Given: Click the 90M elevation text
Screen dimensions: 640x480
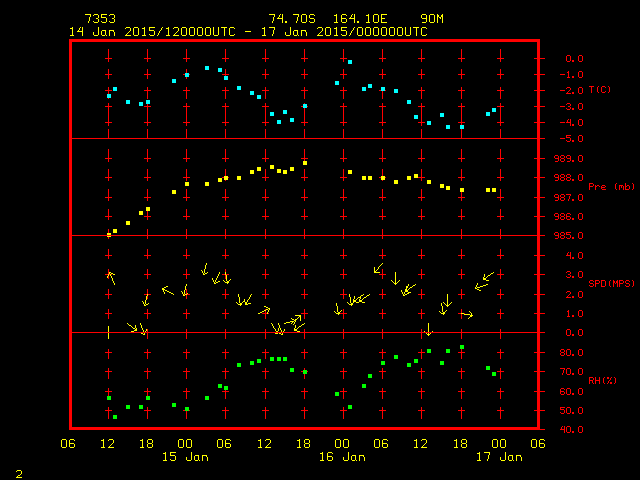Looking at the screenshot, I should pyautogui.click(x=432, y=19).
